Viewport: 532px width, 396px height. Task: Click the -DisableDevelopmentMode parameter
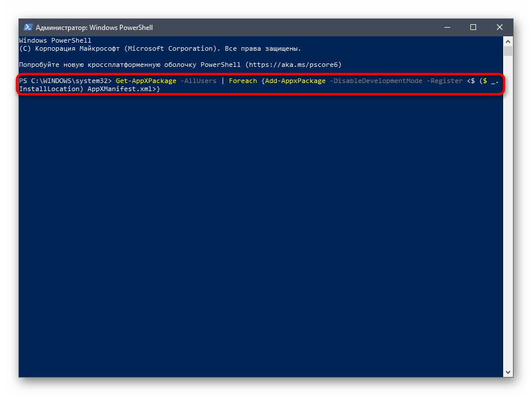click(375, 81)
